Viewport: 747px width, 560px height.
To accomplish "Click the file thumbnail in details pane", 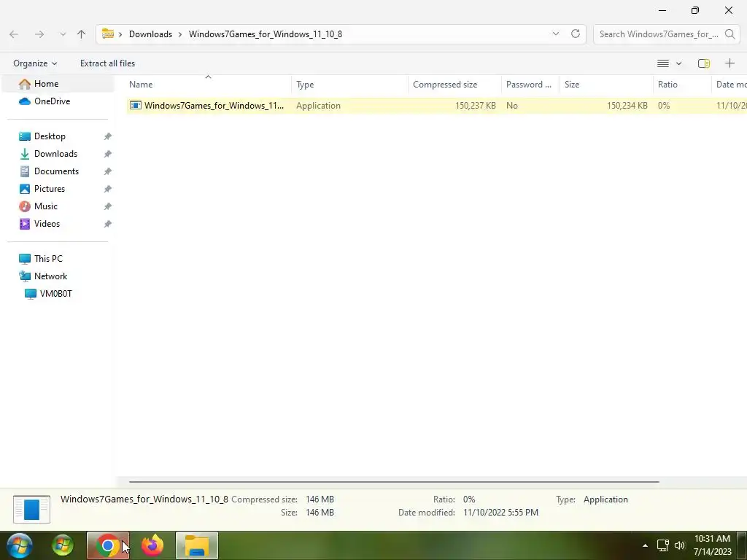I will 31,509.
